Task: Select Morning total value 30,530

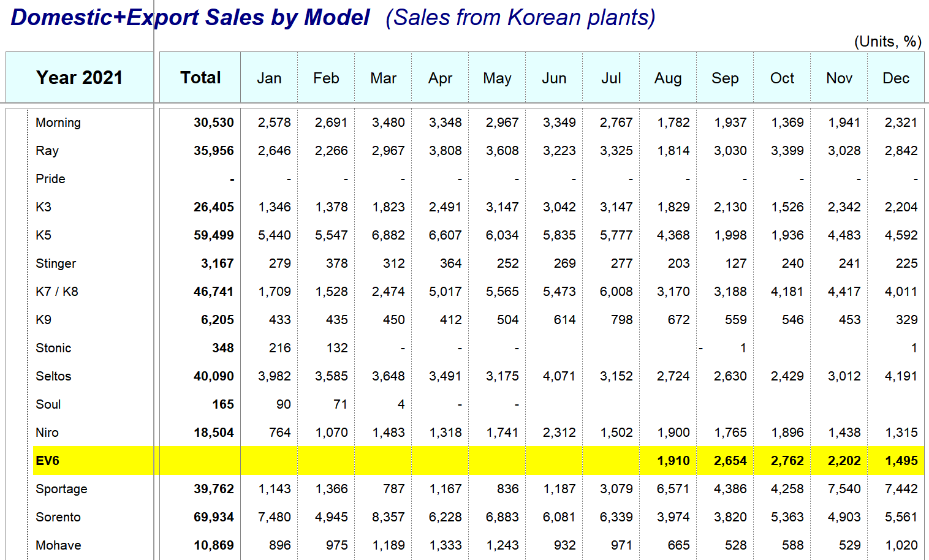Action: coord(214,123)
